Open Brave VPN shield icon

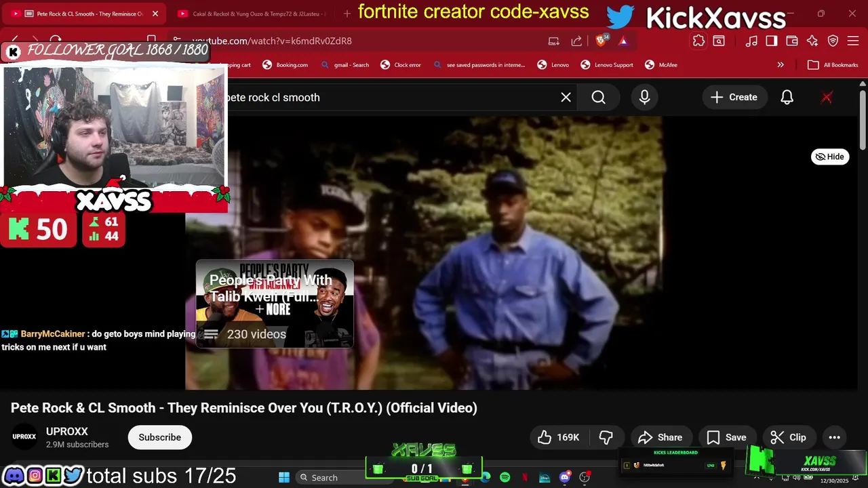point(833,41)
